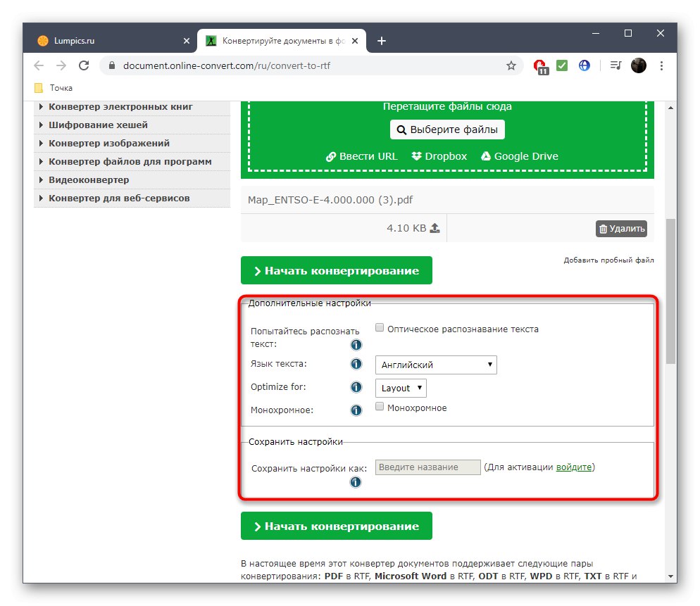Open the Layout dropdown under Optimize for
The height and width of the screenshot is (606, 700).
click(400, 388)
